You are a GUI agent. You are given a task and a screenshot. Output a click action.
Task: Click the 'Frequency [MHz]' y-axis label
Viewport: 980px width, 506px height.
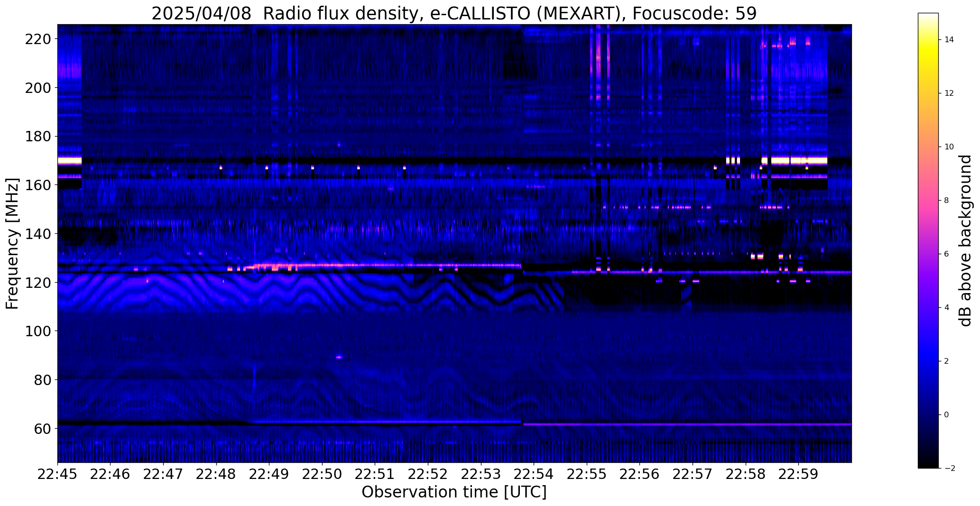pyautogui.click(x=12, y=244)
